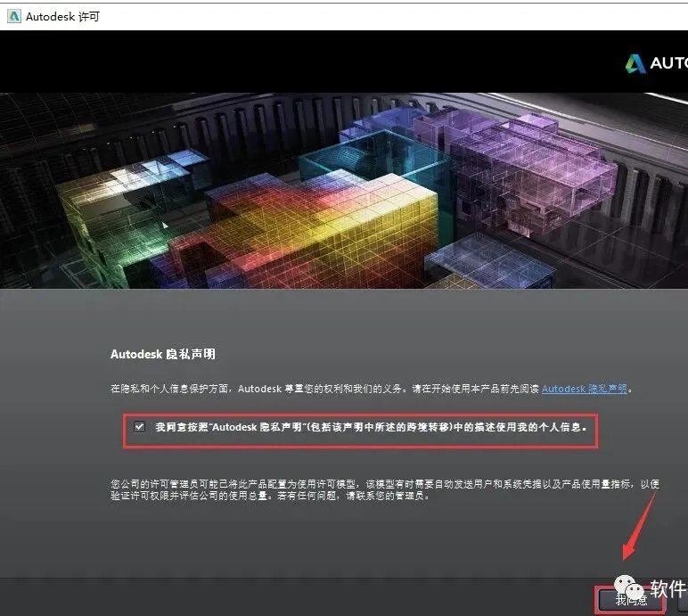Uncheck the privacy statement agreement checkbox

point(139,426)
